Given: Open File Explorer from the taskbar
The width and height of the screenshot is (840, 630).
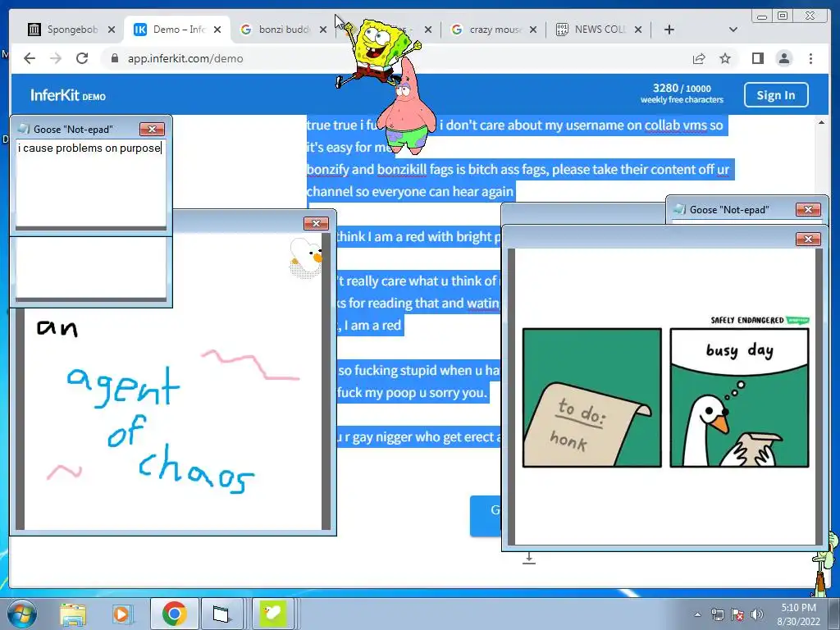Looking at the screenshot, I should (x=73, y=614).
